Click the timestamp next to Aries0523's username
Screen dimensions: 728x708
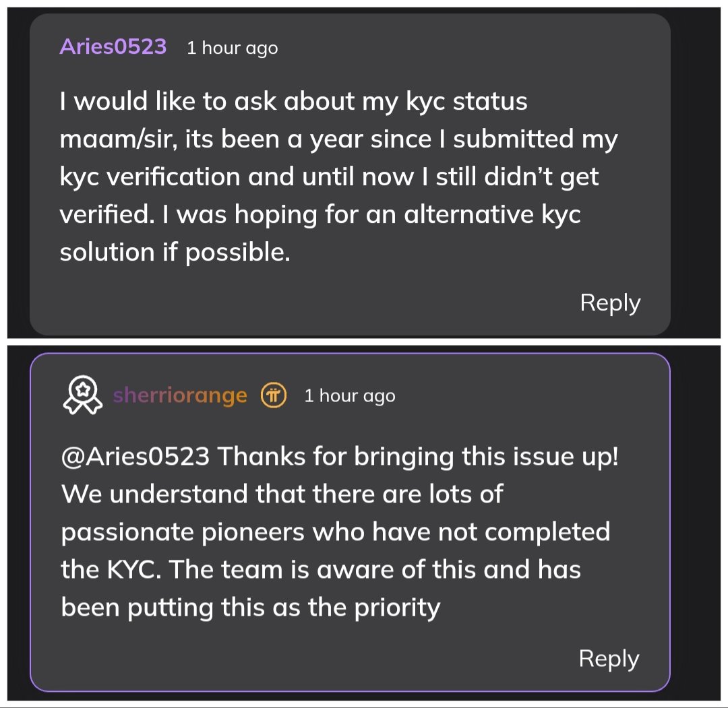pos(232,49)
